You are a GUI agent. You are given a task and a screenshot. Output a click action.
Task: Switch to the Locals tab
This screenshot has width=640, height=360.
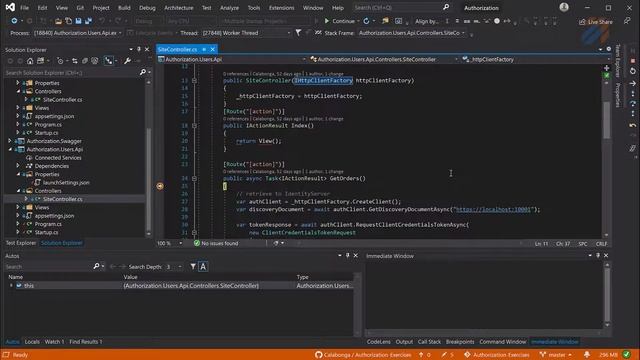coord(32,342)
